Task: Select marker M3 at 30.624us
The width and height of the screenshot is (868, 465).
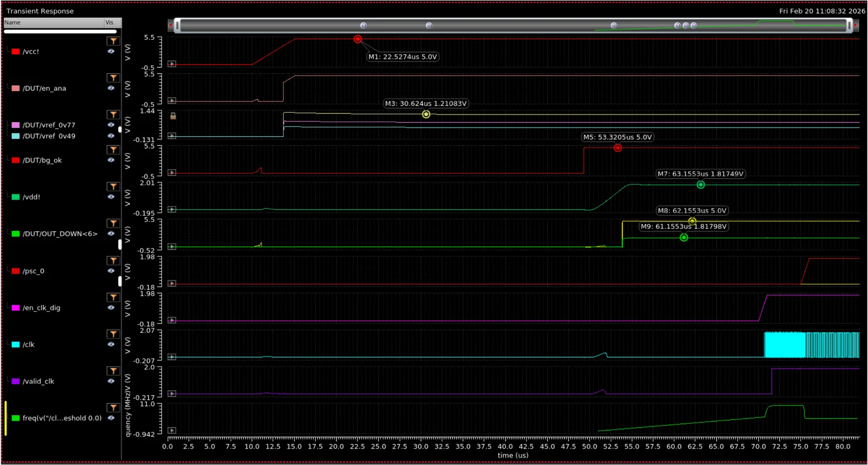Action: point(426,114)
